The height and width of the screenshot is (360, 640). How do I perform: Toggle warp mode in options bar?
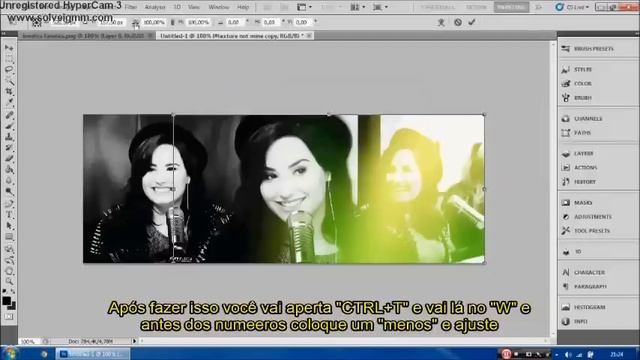[x=441, y=22]
